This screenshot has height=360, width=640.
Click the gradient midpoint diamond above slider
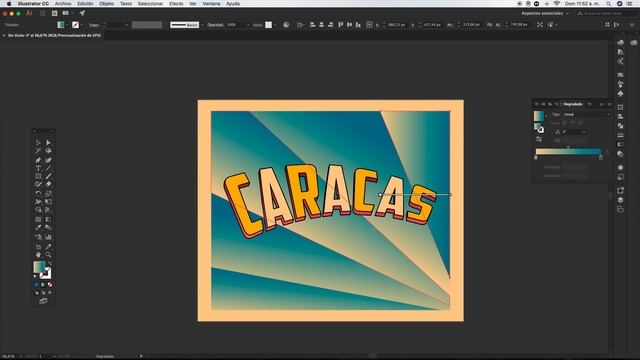(x=568, y=147)
